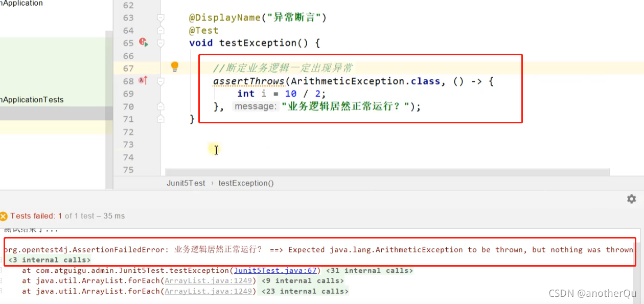
Task: Click the AssertionFailedError message line
Action: tap(318, 250)
